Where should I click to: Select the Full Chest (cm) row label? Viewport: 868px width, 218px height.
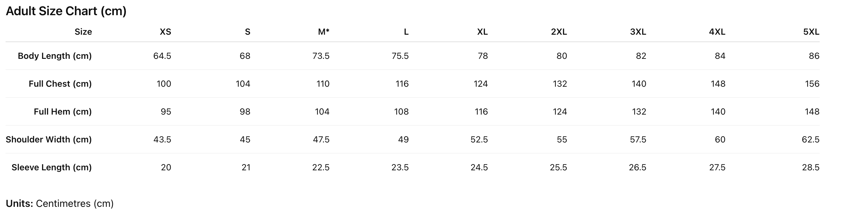coord(60,84)
